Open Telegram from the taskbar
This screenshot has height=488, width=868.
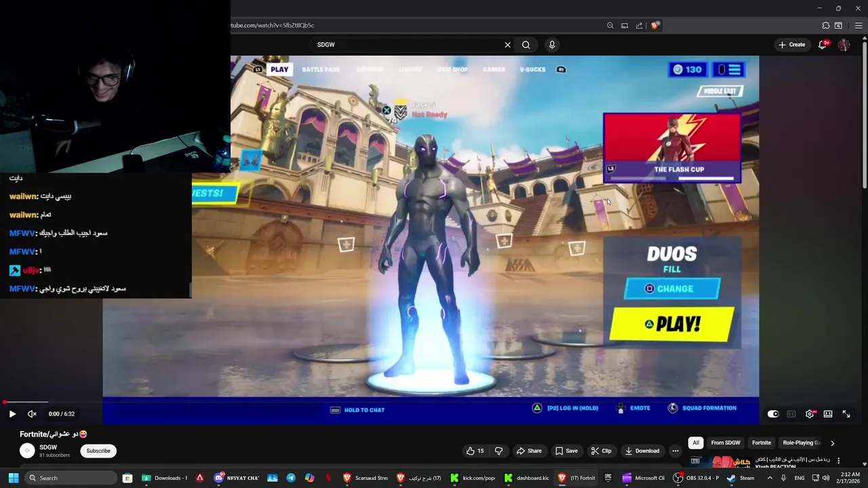point(291,478)
